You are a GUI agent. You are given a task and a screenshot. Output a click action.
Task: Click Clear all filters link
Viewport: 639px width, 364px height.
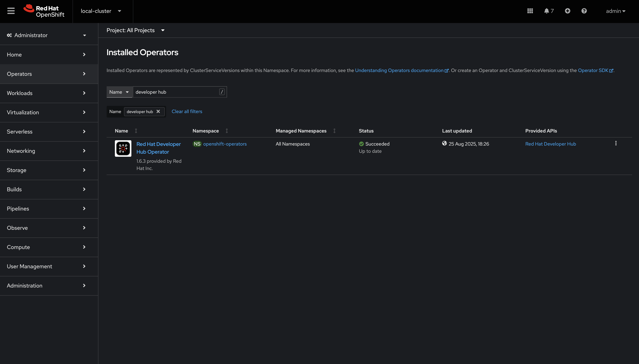pyautogui.click(x=187, y=112)
